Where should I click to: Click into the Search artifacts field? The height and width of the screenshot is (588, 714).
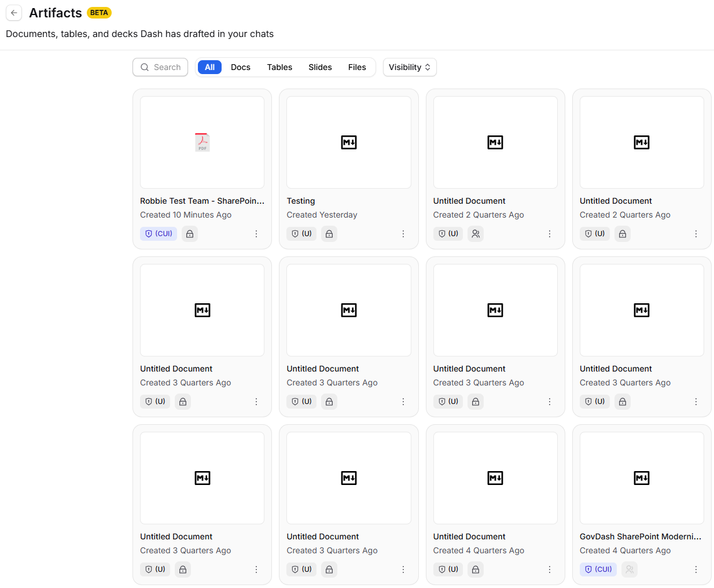coord(160,67)
